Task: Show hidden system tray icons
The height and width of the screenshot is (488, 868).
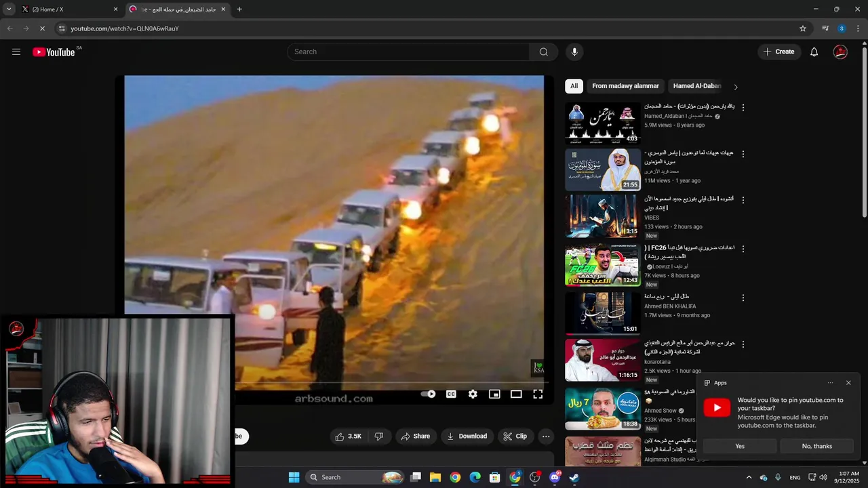Action: tap(749, 477)
